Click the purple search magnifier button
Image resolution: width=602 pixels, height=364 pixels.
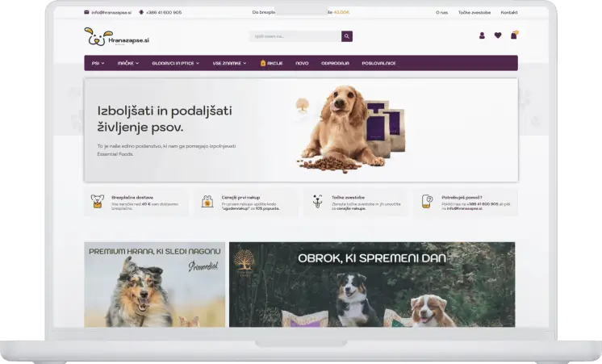click(347, 36)
